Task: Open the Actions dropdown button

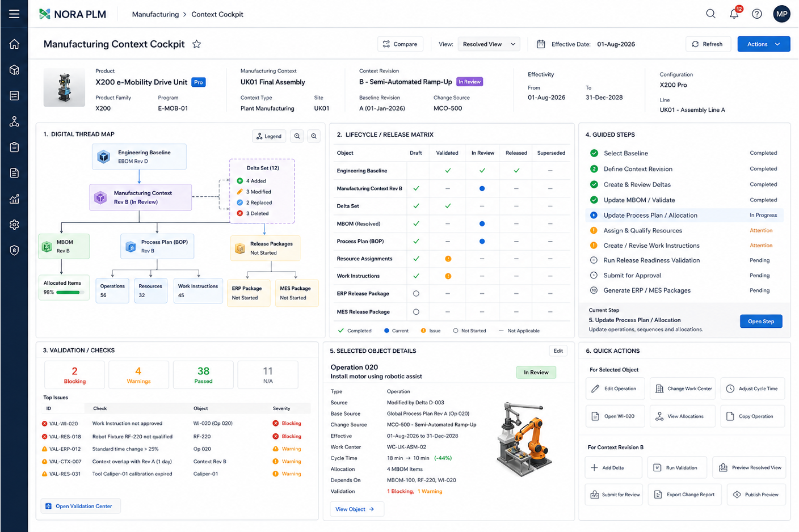Action: (x=763, y=44)
